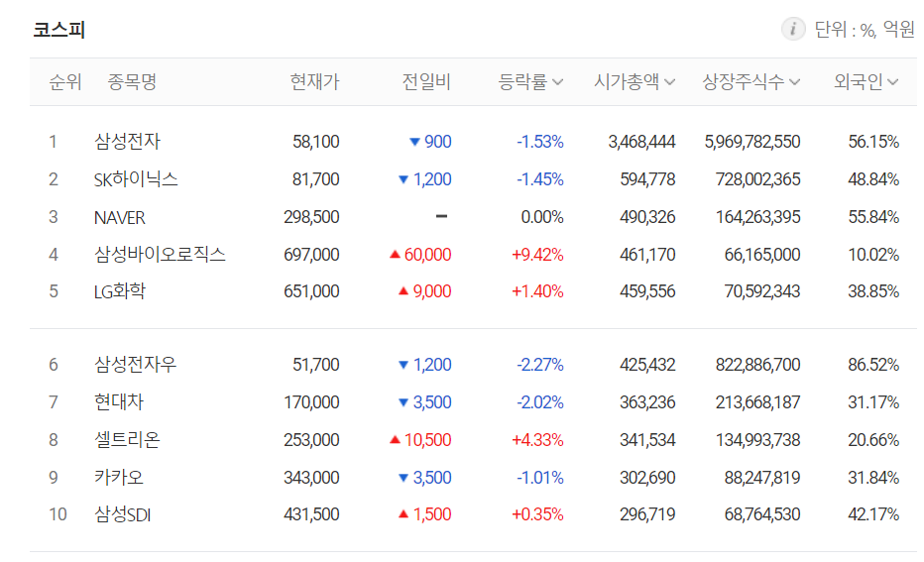Screen dimensions: 924x562
Task: Open SK하이닉스 stock link
Action: [136, 179]
